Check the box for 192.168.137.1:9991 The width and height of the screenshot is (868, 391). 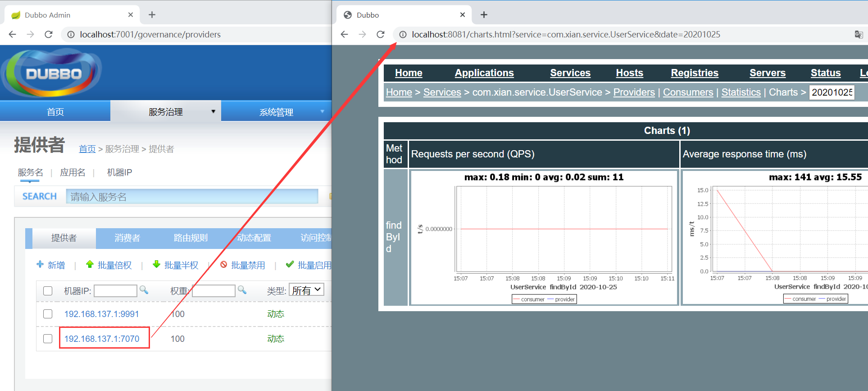tap(48, 314)
